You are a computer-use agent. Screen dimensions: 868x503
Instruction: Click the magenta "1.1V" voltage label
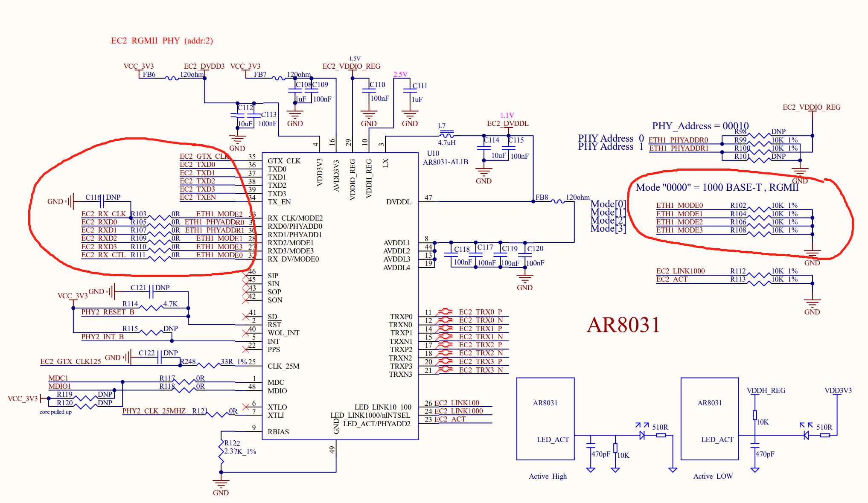point(507,115)
